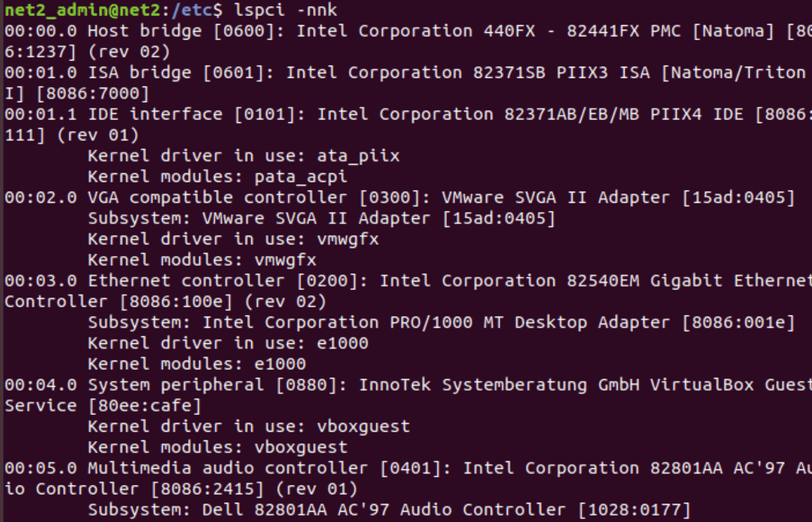Click Subsystem Dell 82801AA AC'97 Audio line
The width and height of the screenshot is (812, 522).
pos(389,510)
